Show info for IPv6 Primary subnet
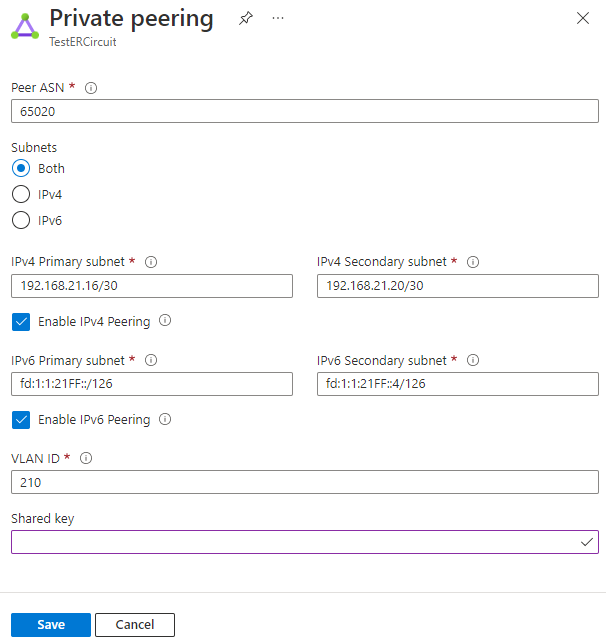 pyautogui.click(x=151, y=360)
